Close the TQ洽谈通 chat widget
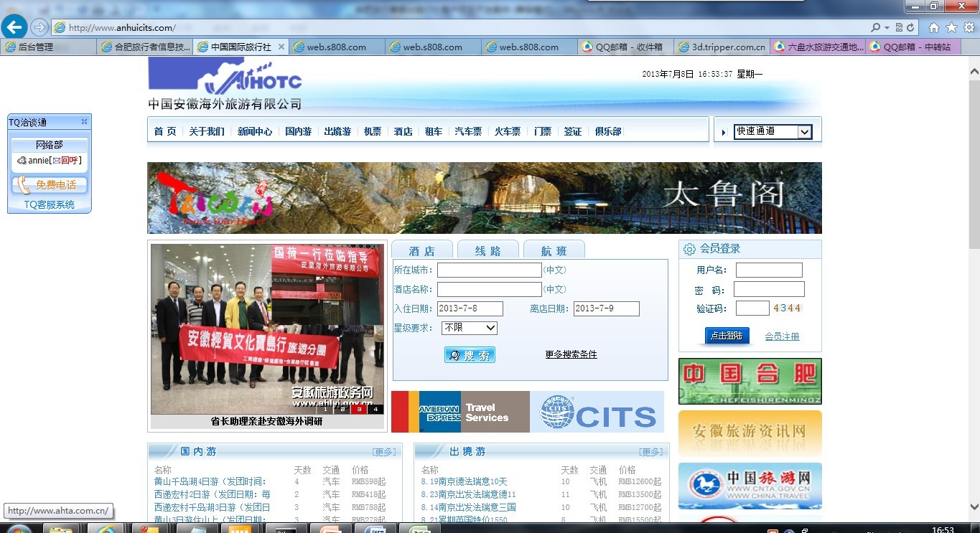The width and height of the screenshot is (980, 533). (x=84, y=122)
